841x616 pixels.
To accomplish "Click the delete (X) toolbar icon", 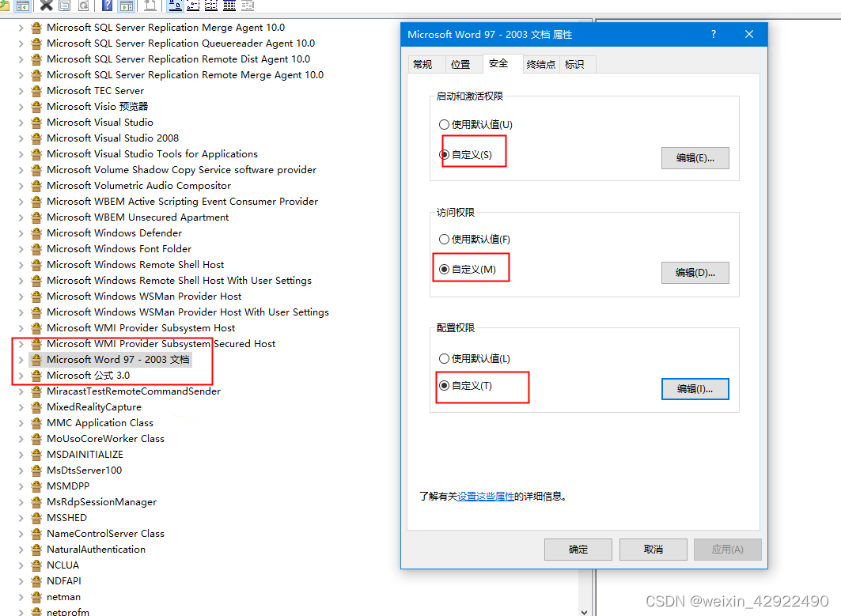I will pos(46,6).
